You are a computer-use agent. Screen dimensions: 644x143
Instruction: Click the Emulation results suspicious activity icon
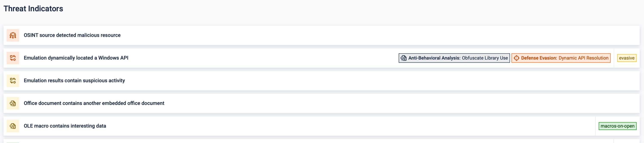click(13, 81)
